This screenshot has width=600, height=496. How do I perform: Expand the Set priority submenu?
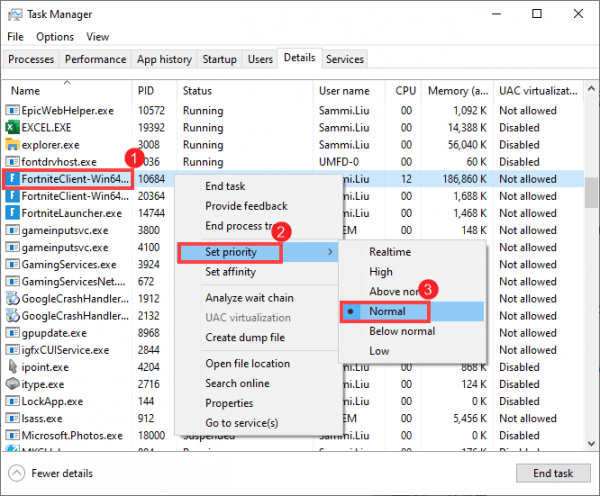click(x=232, y=252)
